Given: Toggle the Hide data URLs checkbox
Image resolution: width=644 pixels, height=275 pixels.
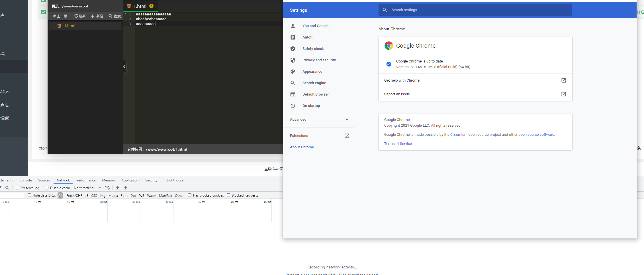Looking at the screenshot, I should [x=29, y=195].
